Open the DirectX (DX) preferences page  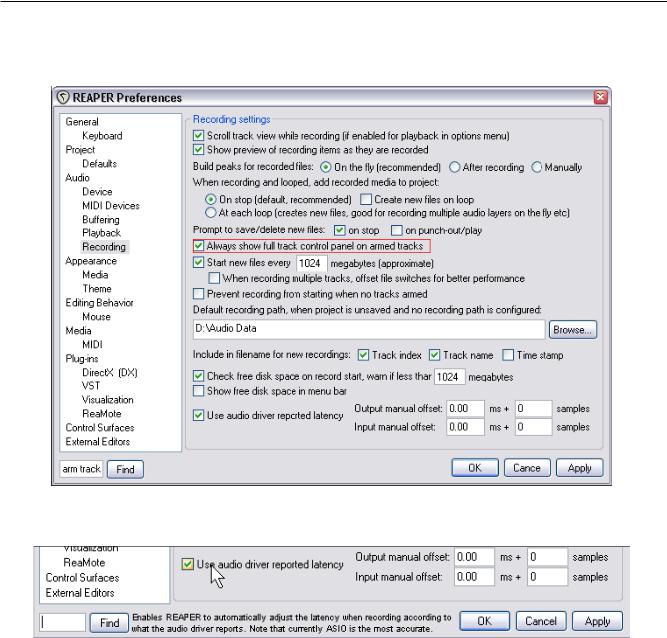click(x=110, y=373)
